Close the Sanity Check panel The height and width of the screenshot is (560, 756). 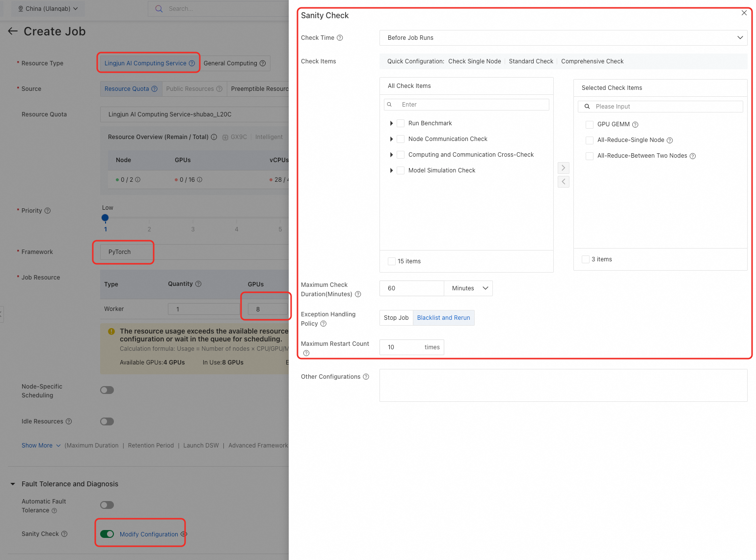(744, 13)
